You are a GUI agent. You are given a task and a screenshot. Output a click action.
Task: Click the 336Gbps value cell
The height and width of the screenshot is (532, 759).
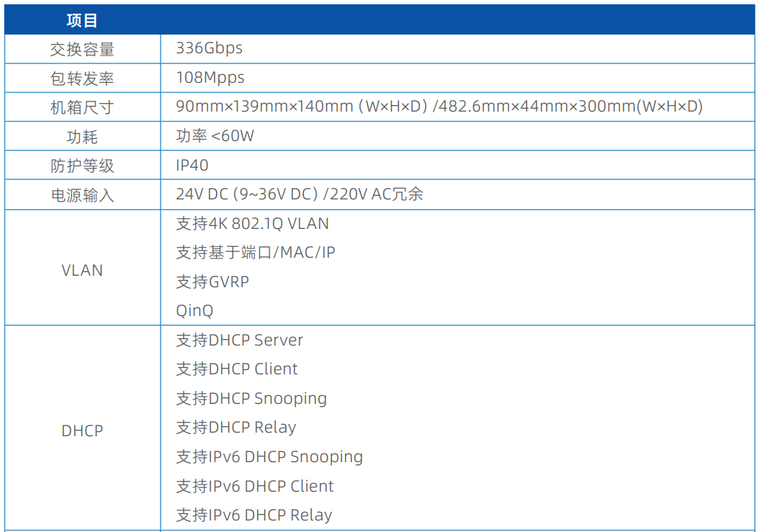point(209,48)
